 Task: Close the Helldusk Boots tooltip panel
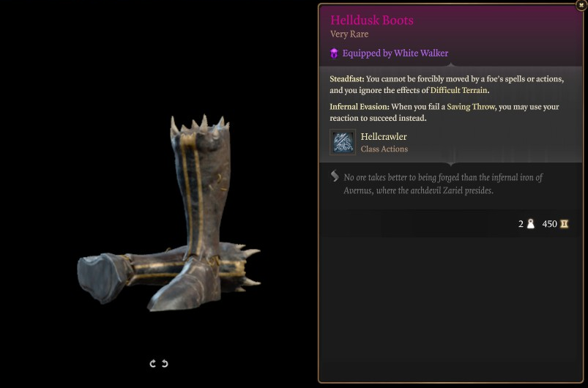[x=581, y=5]
